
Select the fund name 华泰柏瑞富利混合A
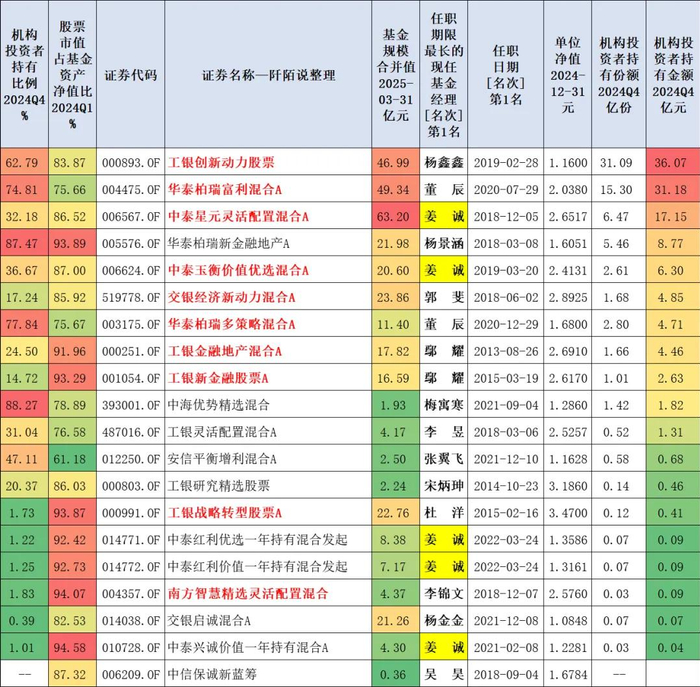(x=225, y=190)
